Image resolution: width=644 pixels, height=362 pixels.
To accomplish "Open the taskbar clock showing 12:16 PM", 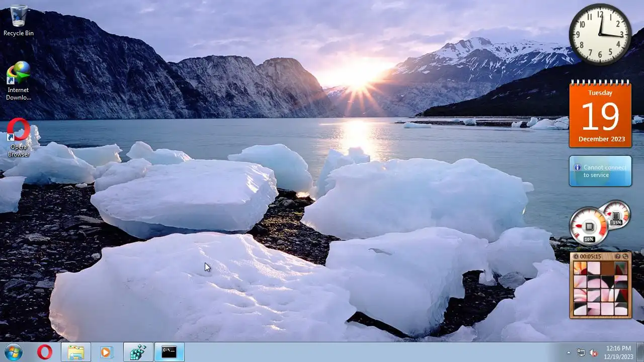I will tap(619, 352).
